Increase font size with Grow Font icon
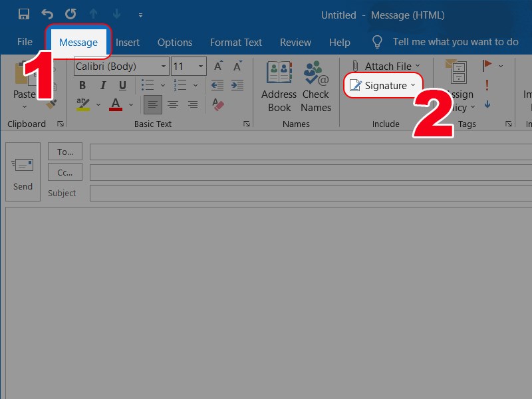532x399 pixels. (x=218, y=66)
